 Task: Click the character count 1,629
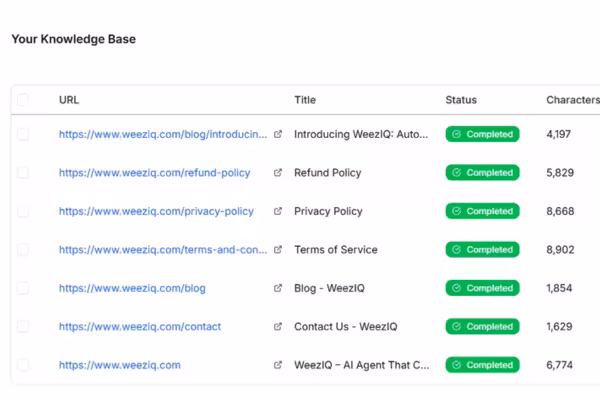click(559, 327)
